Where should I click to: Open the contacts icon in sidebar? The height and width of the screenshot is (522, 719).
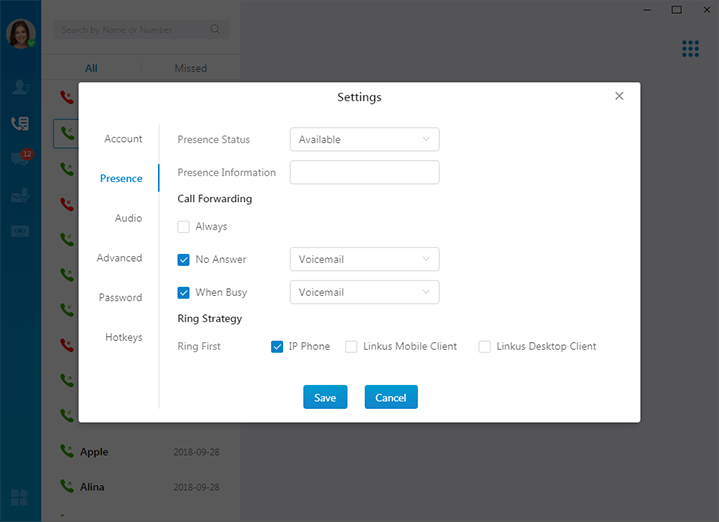(x=20, y=87)
